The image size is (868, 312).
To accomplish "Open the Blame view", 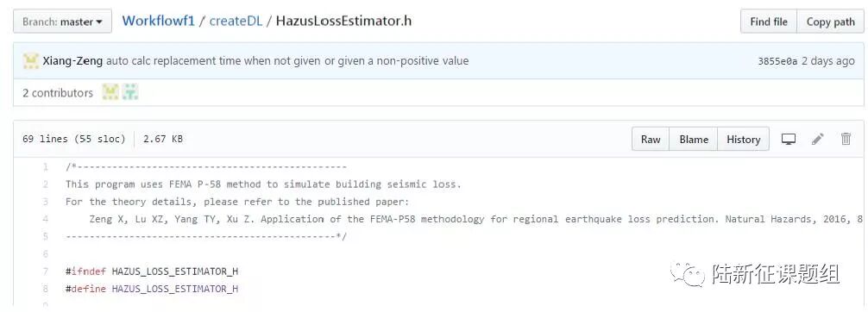I will coord(694,140).
